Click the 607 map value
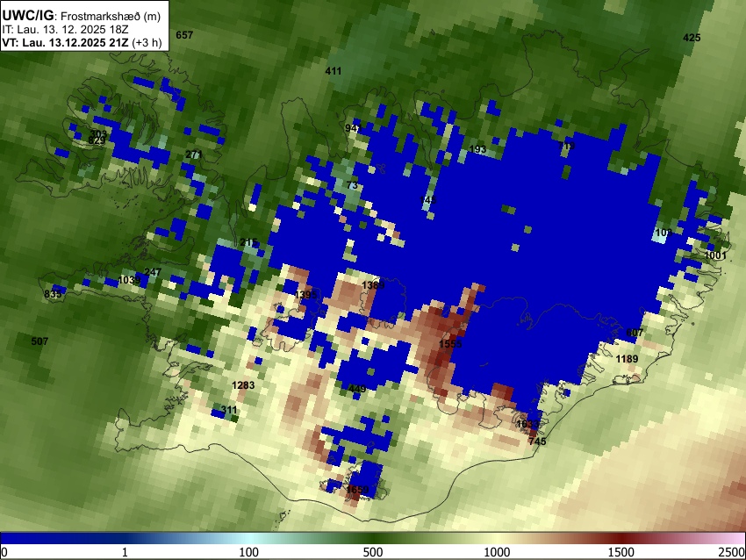Screen dimensions: 746x560 click(x=635, y=333)
